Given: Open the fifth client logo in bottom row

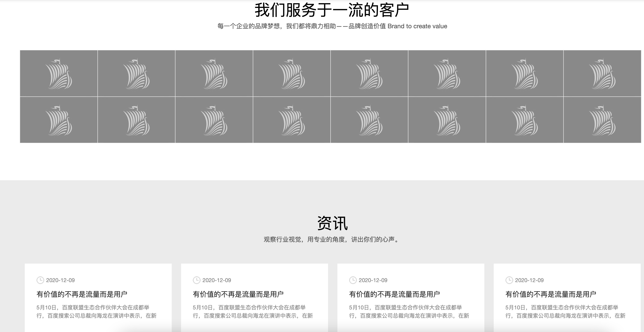Looking at the screenshot, I should [369, 120].
